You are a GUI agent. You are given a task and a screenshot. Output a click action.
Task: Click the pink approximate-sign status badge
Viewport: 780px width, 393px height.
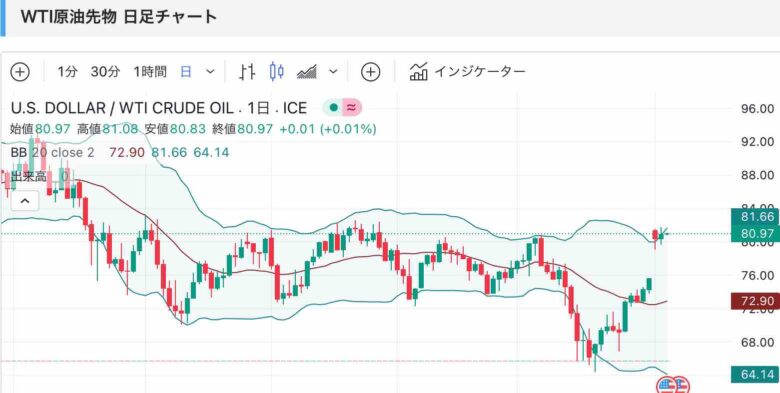[352, 107]
